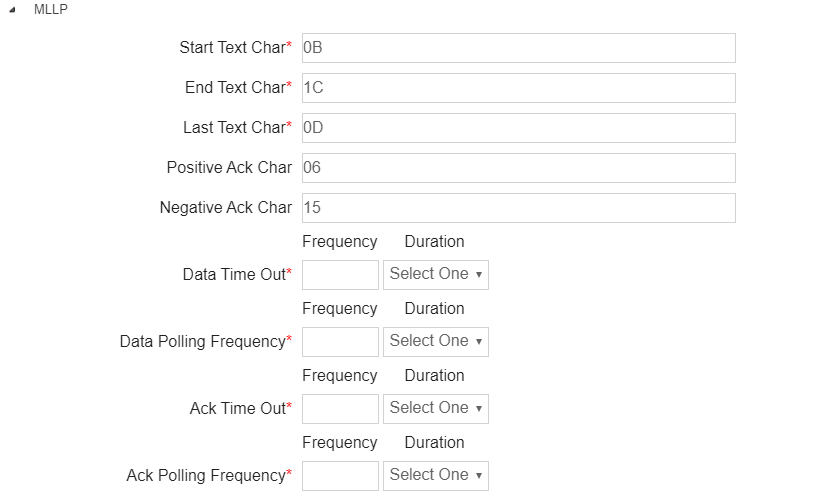The height and width of the screenshot is (497, 823).
Task: Click the Negative Ack Char label
Action: 225,208
